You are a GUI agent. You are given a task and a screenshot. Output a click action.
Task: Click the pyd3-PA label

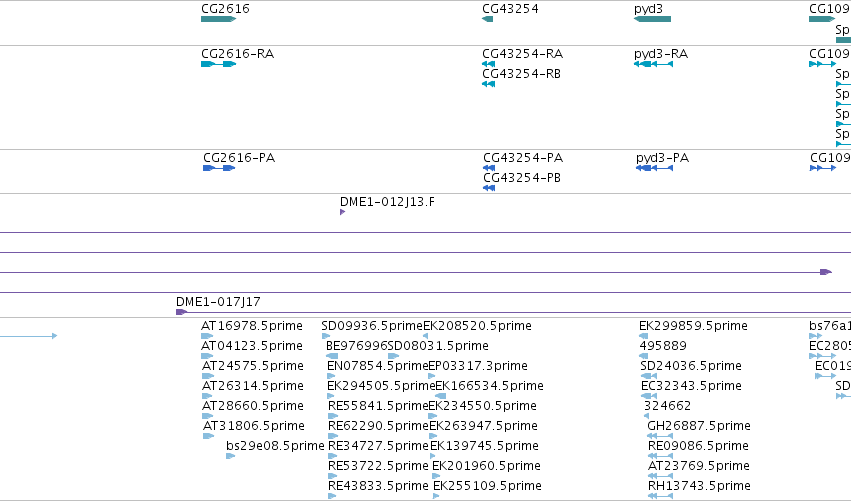pyautogui.click(x=662, y=158)
